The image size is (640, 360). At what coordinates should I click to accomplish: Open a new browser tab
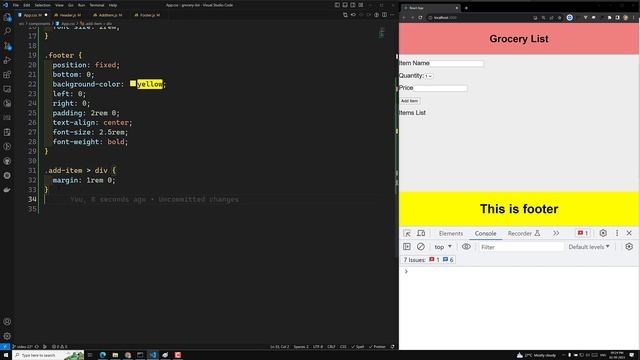[466, 8]
